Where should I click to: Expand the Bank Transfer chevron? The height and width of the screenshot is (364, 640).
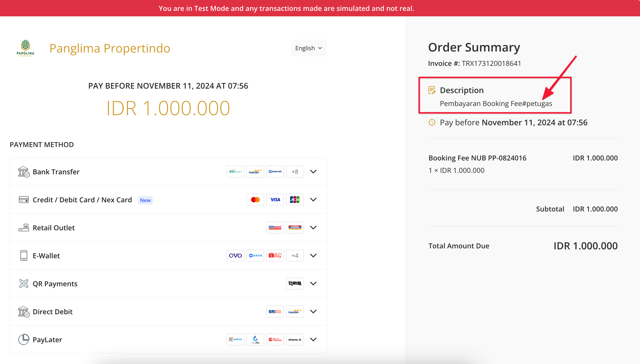click(313, 172)
